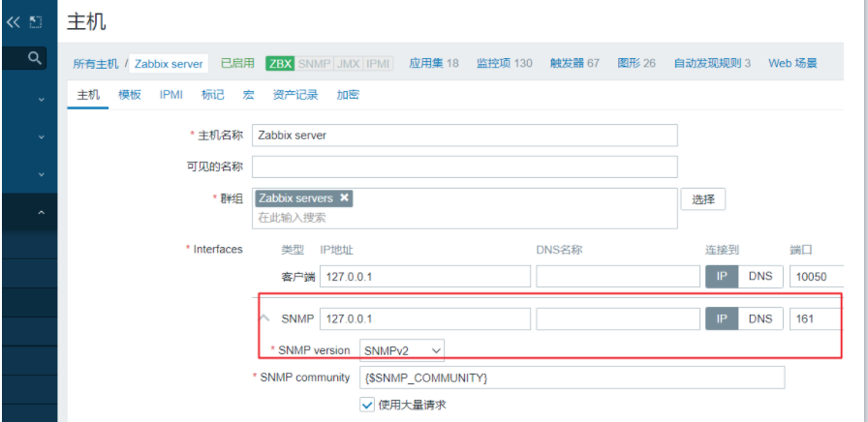Viewport: 868px width, 422px height.
Task: Click the 客户端 DNS name field
Action: (x=618, y=277)
